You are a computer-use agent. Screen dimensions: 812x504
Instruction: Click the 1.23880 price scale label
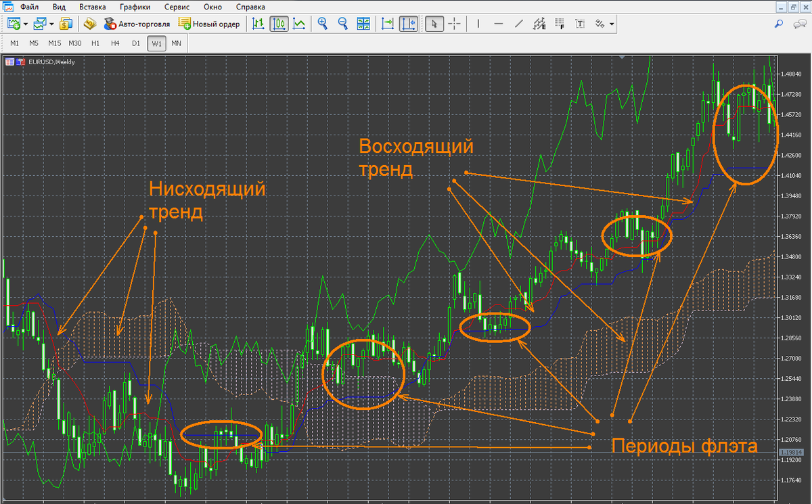pyautogui.click(x=792, y=398)
